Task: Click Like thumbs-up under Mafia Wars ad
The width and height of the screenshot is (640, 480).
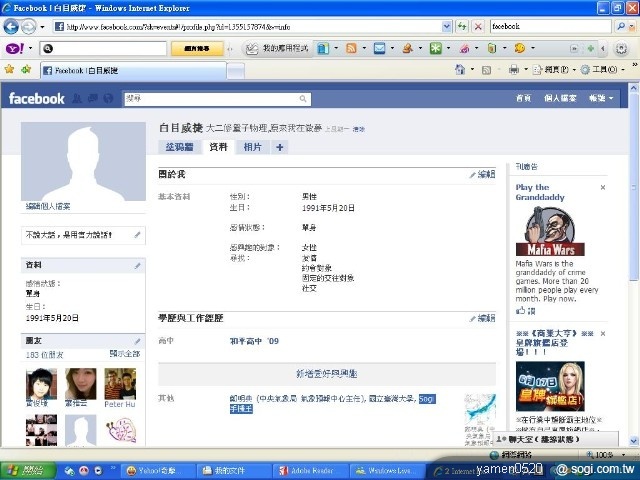Action: (525, 311)
